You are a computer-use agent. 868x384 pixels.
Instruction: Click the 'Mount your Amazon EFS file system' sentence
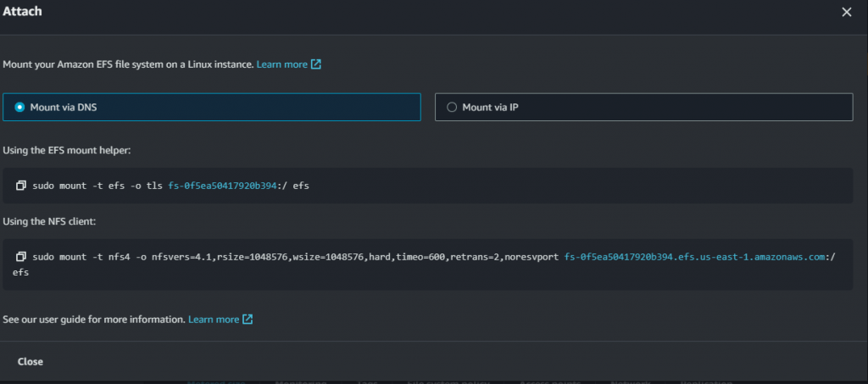(x=129, y=64)
